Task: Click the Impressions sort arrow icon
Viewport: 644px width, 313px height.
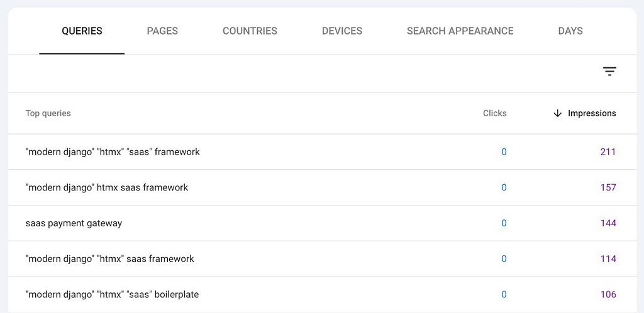Action: click(x=557, y=114)
